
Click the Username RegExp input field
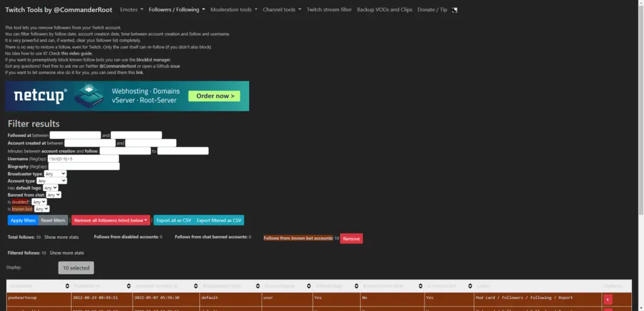pos(83,158)
